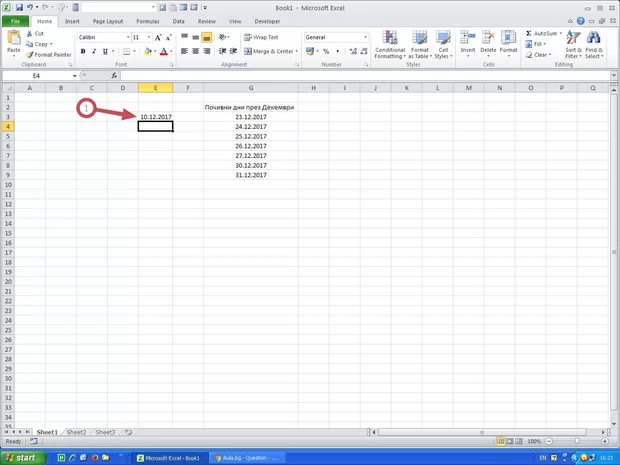The height and width of the screenshot is (465, 620).
Task: Select cell G3 containing 23.12.2017
Action: pos(249,117)
